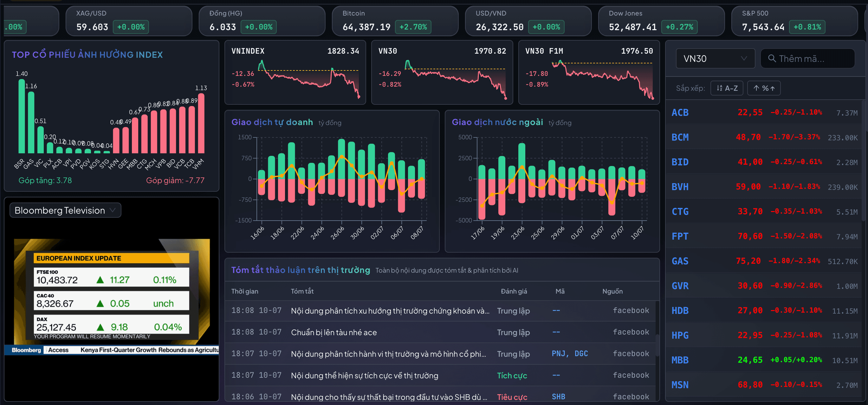Click the 'Góp giảm: -7.77' label
The height and width of the screenshot is (405, 868).
coord(175,181)
